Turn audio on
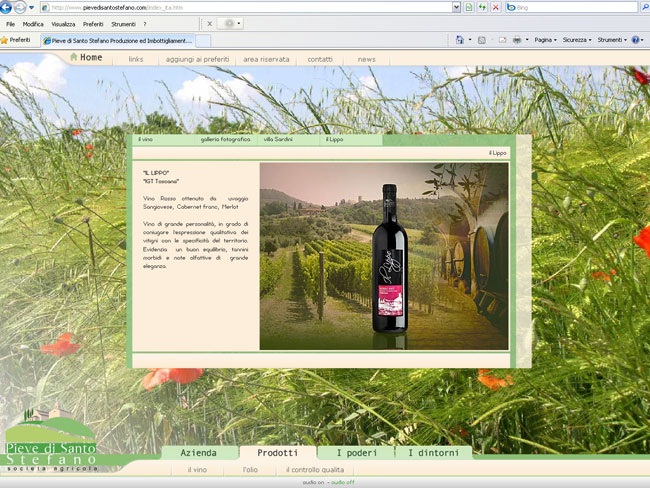Screen dimensions: 650x488 313,483
